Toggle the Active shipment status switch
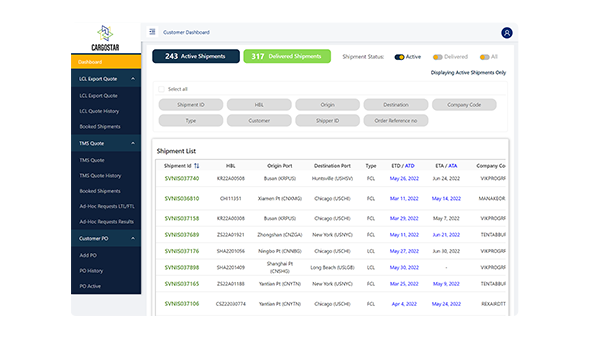This screenshot has width=590, height=360. pyautogui.click(x=399, y=57)
